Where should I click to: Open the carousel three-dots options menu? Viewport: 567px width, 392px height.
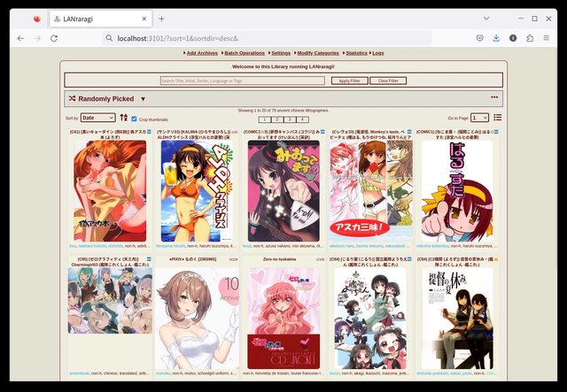coord(494,98)
